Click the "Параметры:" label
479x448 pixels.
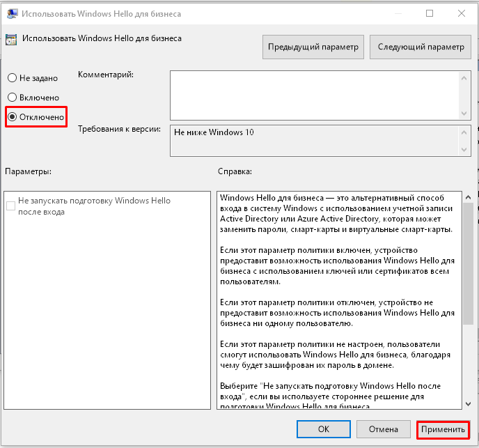point(28,171)
